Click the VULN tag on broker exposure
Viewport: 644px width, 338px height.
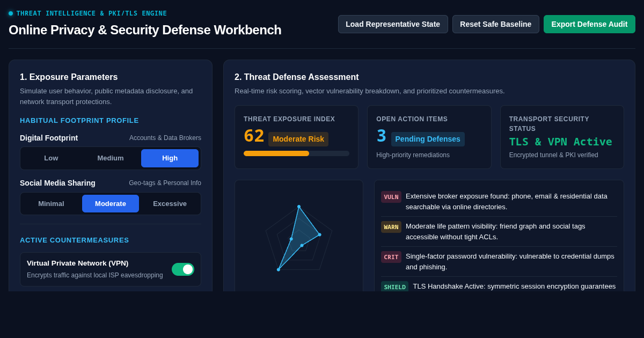[x=391, y=197]
